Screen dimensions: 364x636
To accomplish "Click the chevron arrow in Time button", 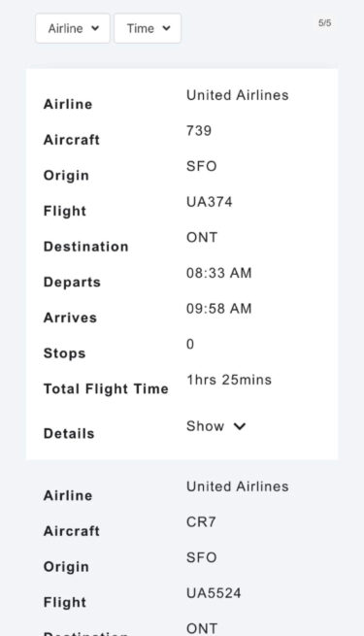I will 166,28.
